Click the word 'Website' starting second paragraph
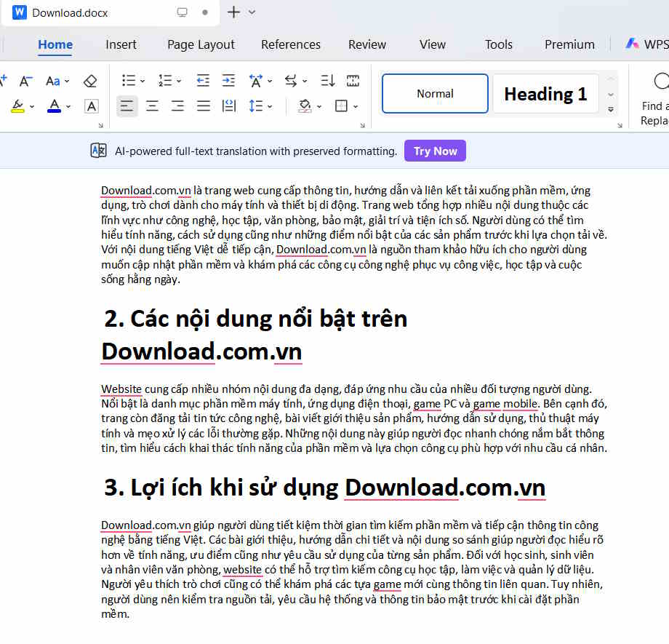Screen dimensions: 669x644 (x=121, y=389)
